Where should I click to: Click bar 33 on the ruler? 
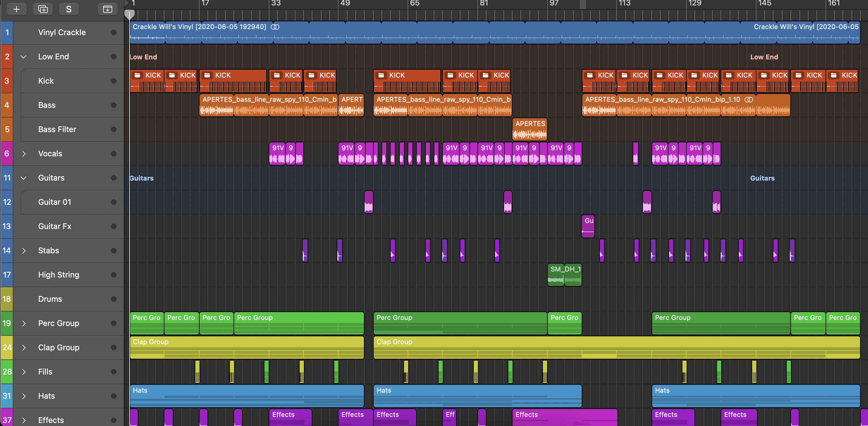coord(276,3)
